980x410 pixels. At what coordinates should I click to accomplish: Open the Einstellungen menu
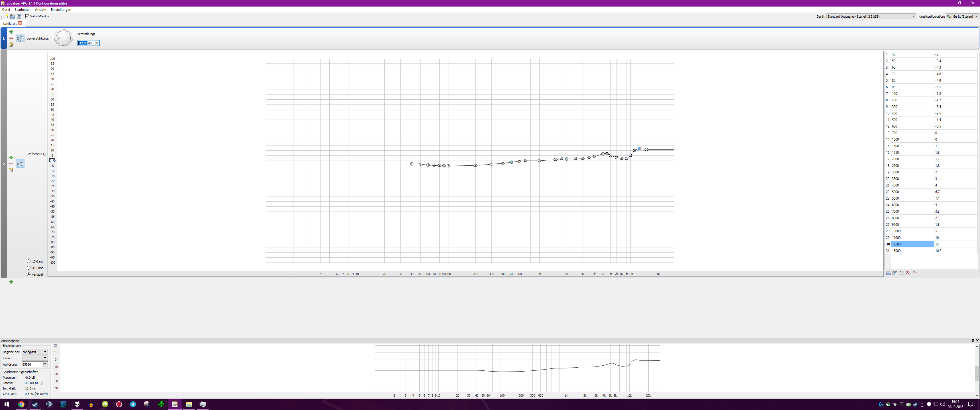pos(61,9)
